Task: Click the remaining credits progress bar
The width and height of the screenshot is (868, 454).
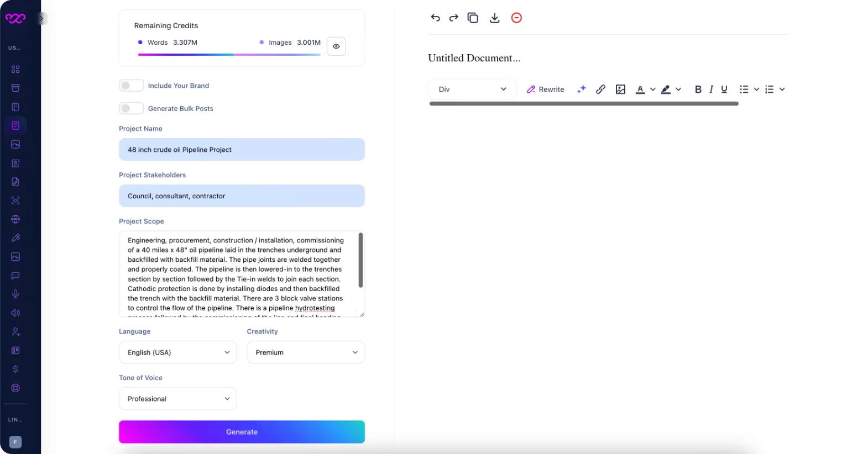Action: (229, 55)
